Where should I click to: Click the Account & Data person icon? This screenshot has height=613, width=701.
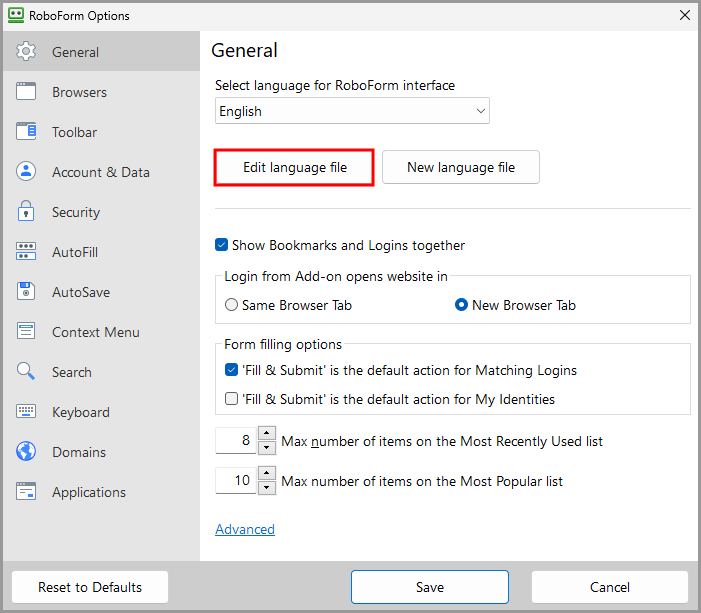coord(26,171)
